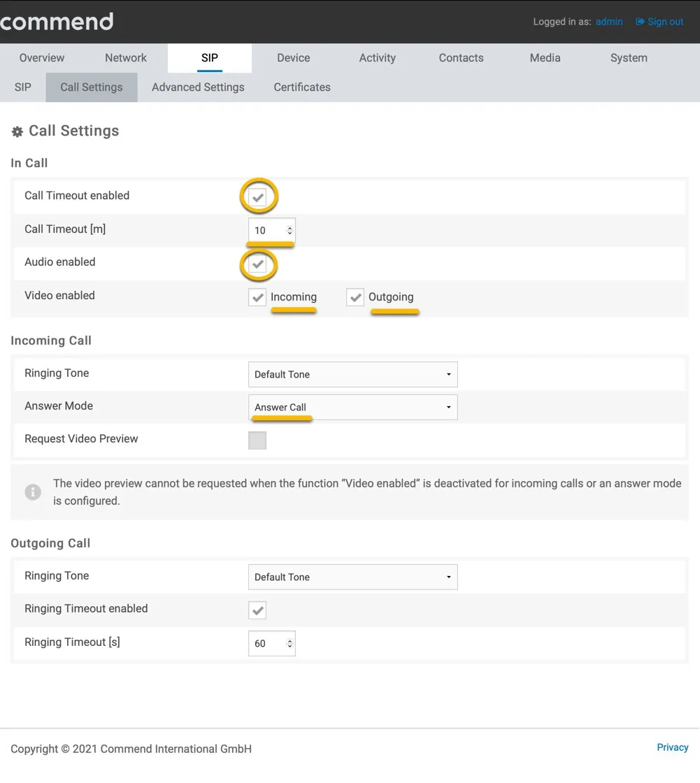700x783 pixels.
Task: Select the Call Settings sub-tab
Action: 92,87
